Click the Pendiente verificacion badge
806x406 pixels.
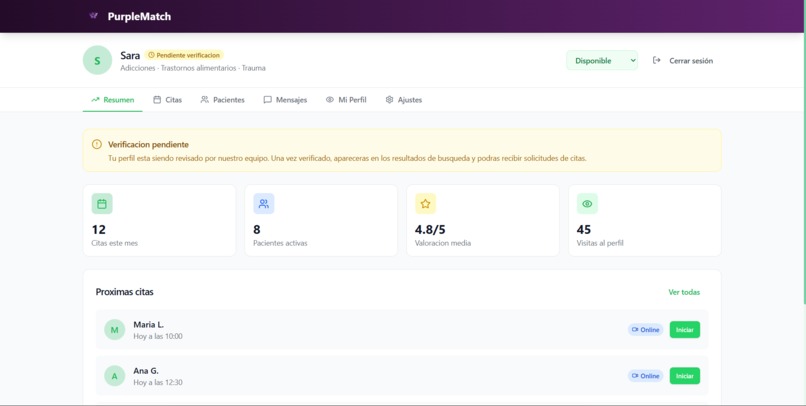[x=185, y=55]
